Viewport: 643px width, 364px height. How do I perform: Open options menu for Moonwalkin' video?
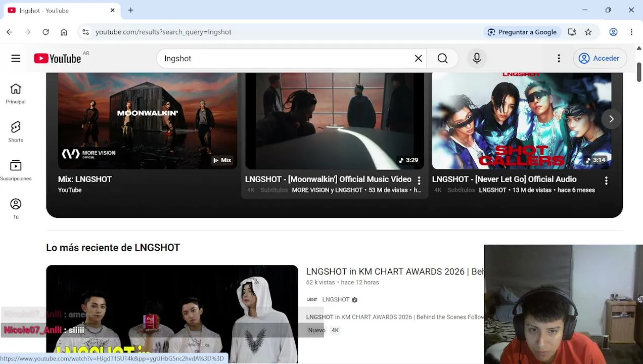(x=419, y=180)
